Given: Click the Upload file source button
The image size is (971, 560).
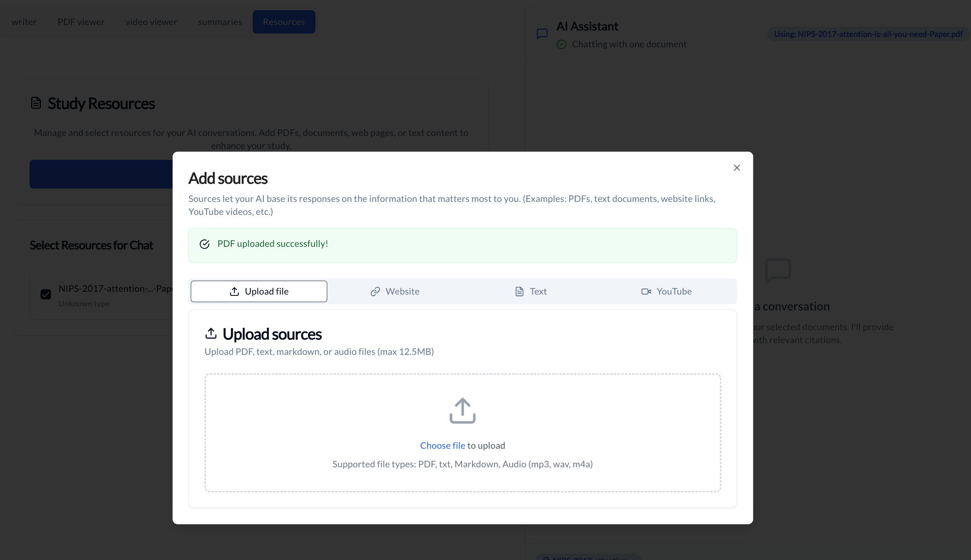Looking at the screenshot, I should pyautogui.click(x=259, y=291).
